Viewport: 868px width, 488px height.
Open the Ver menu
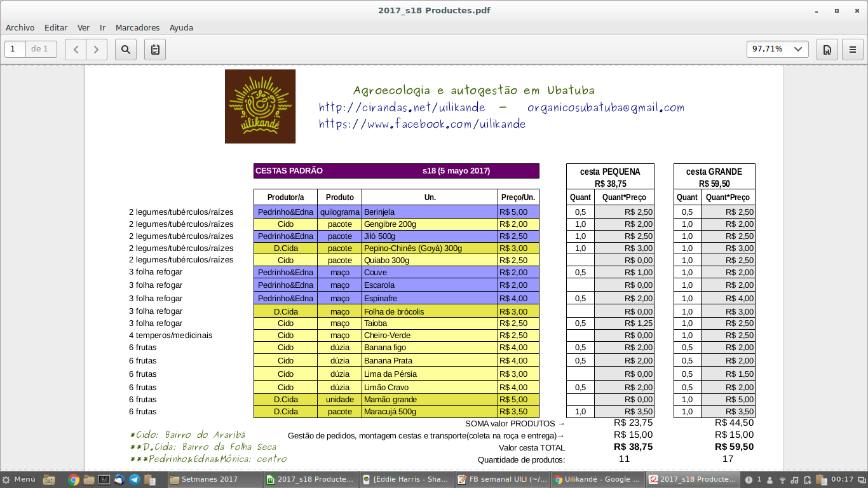[x=83, y=27]
